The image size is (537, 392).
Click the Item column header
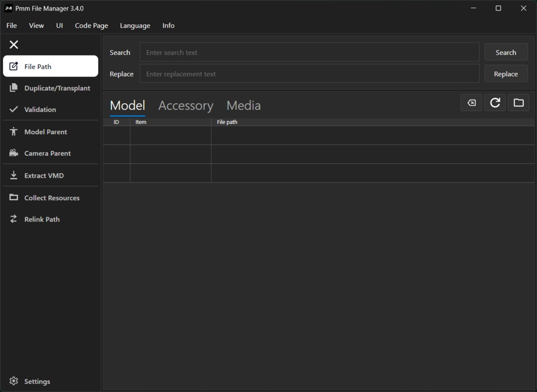click(x=170, y=122)
